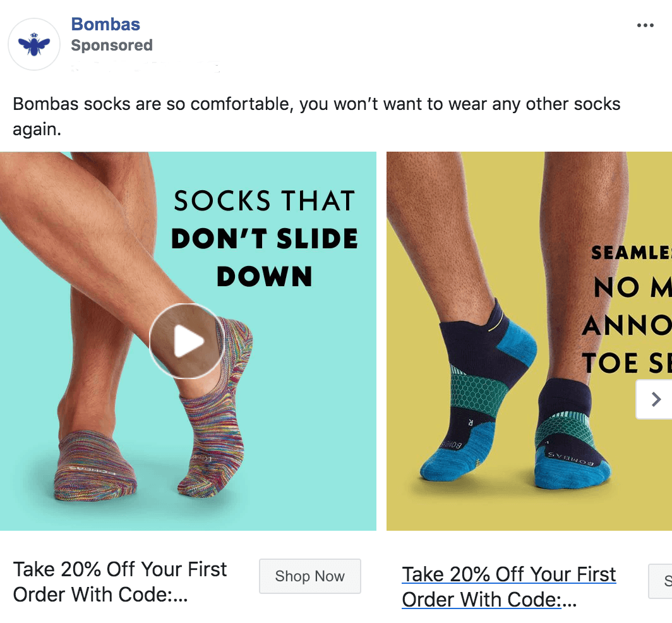
Task: Click the first card's Take 20% Off headline
Action: click(120, 581)
